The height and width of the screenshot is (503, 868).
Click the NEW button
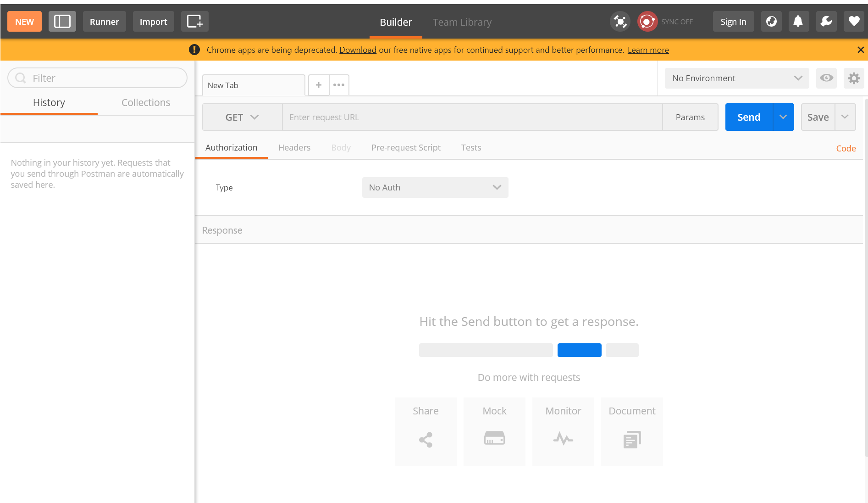pos(24,22)
